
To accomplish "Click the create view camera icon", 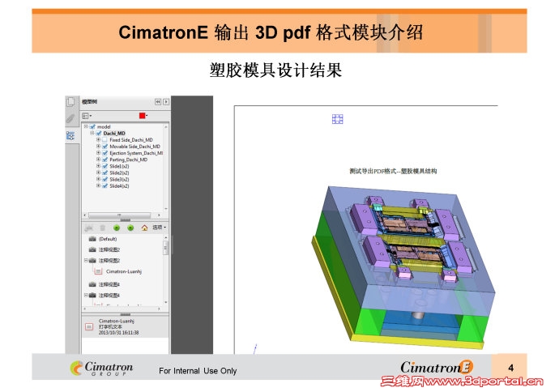I will [x=88, y=228].
